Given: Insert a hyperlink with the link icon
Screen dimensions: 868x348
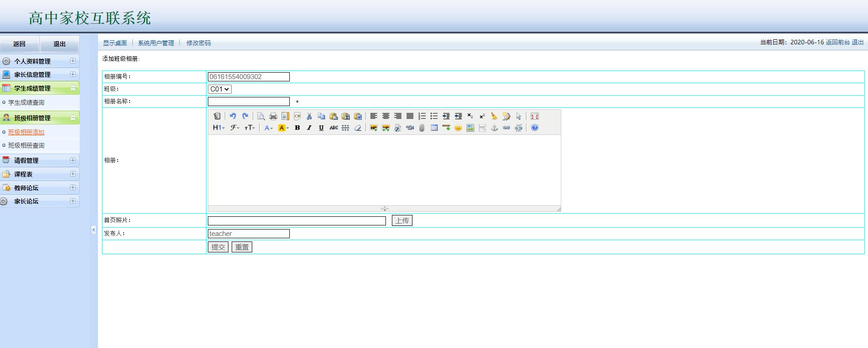Looking at the screenshot, I should 506,128.
